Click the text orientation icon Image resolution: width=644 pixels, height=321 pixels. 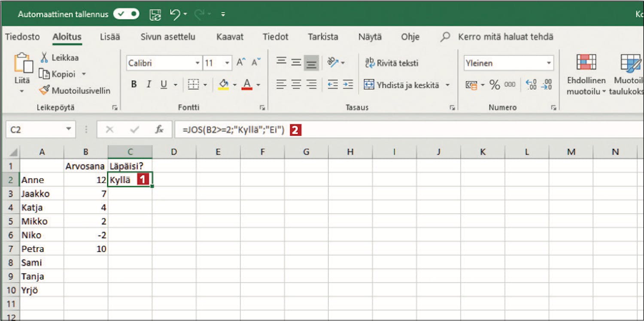(x=333, y=63)
